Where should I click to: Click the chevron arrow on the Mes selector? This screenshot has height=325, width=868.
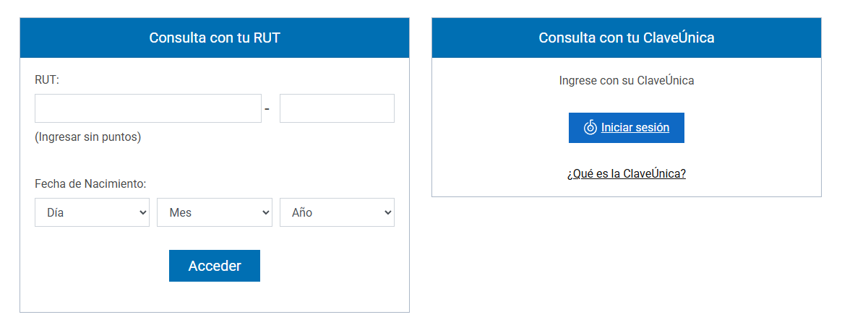pyautogui.click(x=265, y=212)
